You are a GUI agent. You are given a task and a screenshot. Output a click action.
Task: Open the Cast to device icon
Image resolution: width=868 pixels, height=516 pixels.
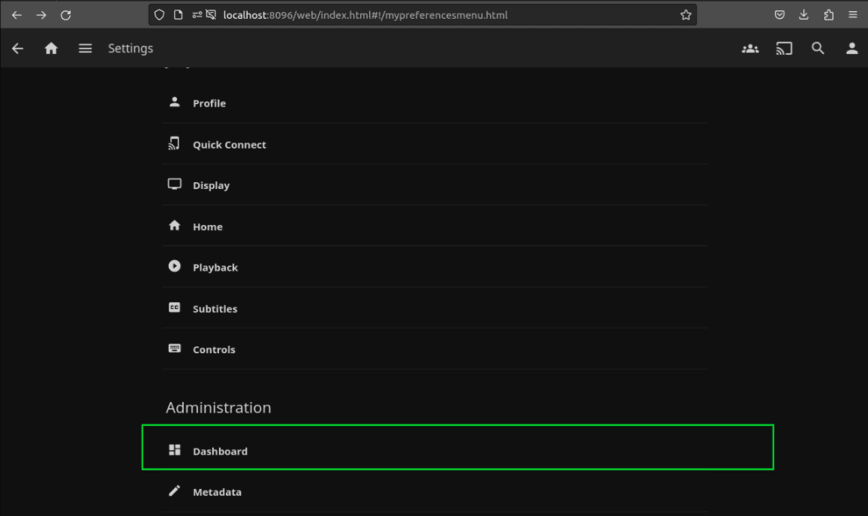click(784, 49)
